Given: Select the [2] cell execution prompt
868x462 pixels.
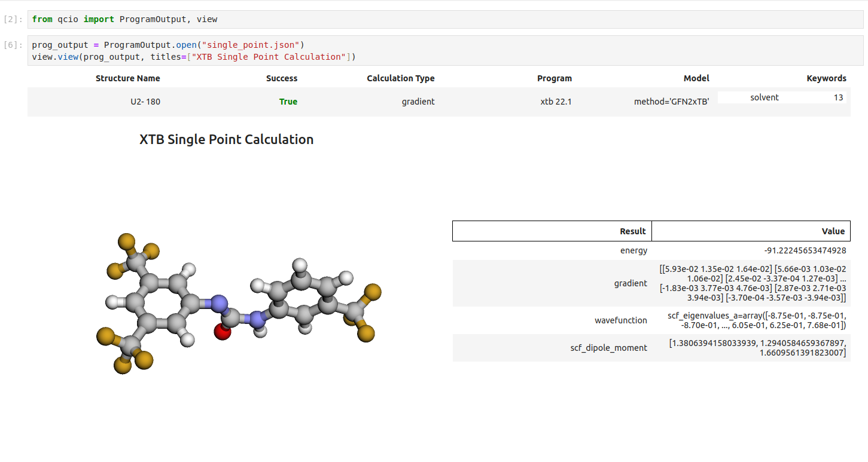Looking at the screenshot, I should pos(13,19).
